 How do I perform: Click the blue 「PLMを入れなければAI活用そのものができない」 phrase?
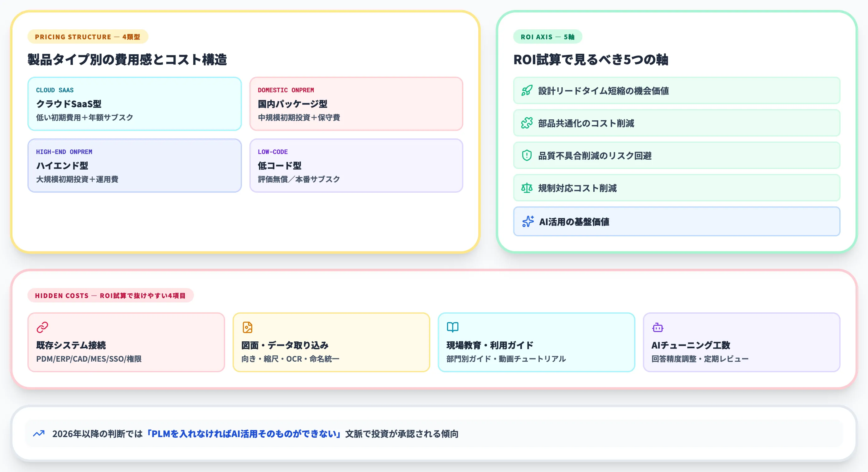(244, 433)
